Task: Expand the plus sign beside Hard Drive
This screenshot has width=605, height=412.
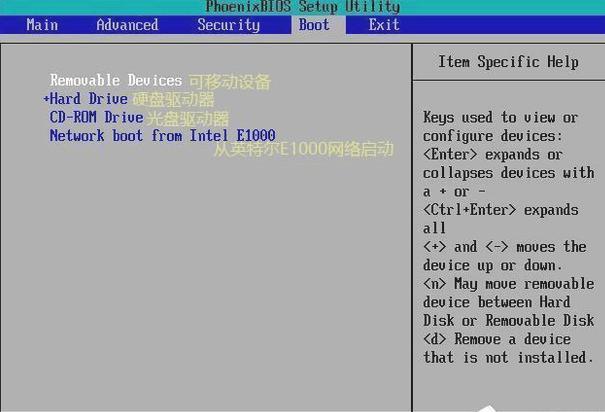Action: [46, 99]
